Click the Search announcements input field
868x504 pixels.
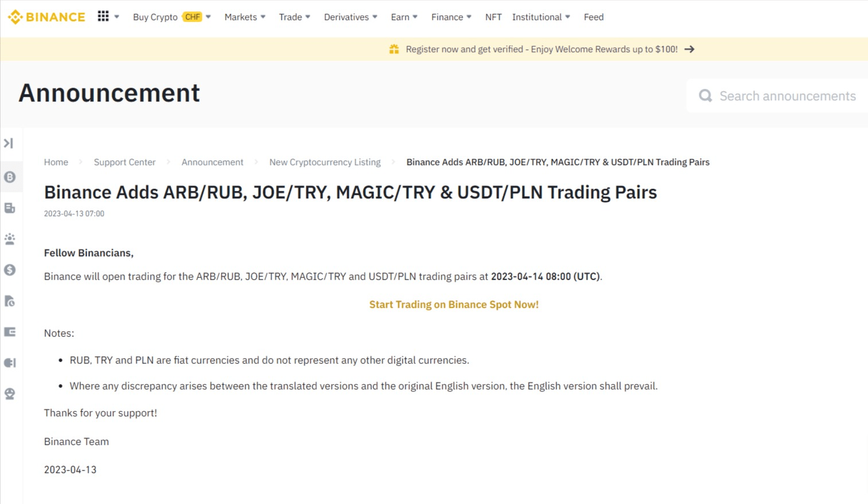[x=777, y=96]
